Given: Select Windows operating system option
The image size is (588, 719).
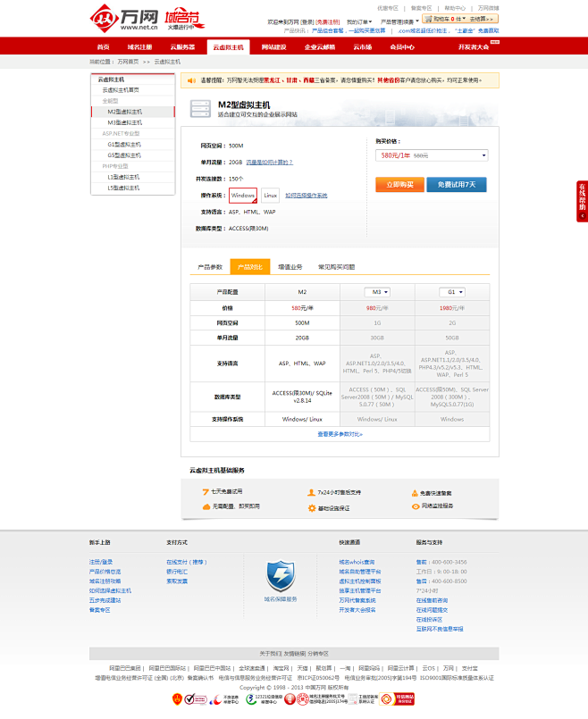Looking at the screenshot, I should point(243,195).
